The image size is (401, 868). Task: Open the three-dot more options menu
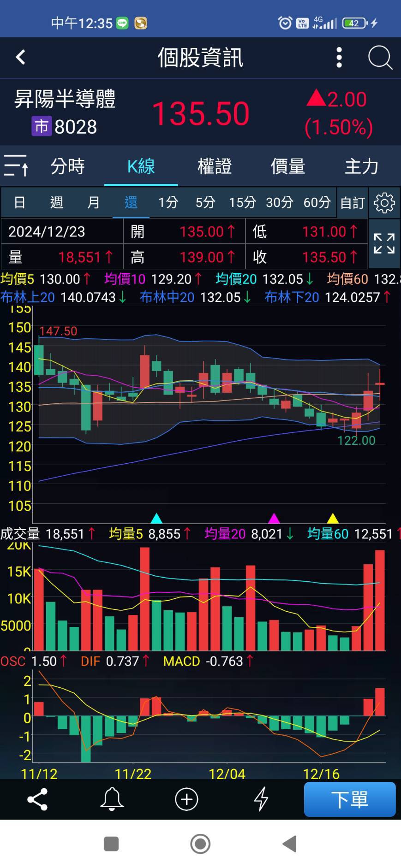339,58
